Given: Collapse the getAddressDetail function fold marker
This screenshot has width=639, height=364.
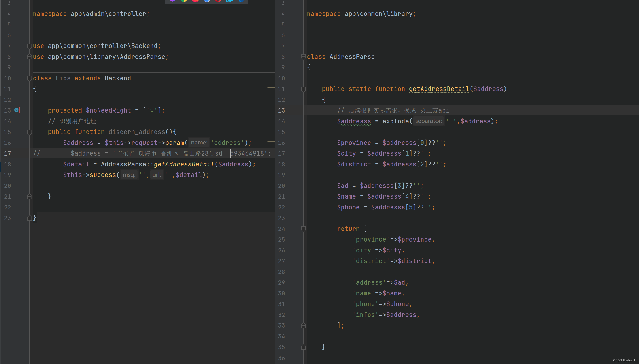Looking at the screenshot, I should [x=304, y=89].
